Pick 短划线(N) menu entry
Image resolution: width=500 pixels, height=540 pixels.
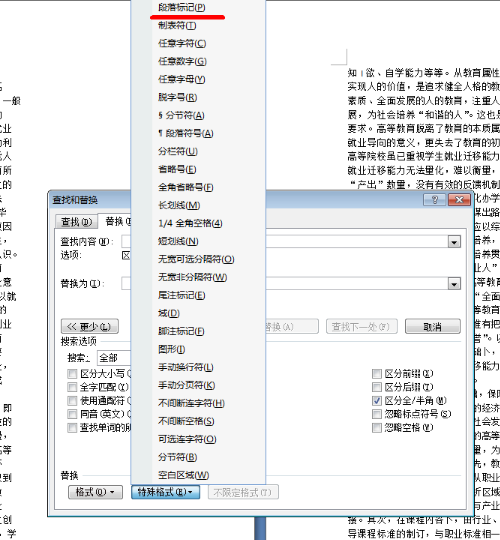[178, 241]
